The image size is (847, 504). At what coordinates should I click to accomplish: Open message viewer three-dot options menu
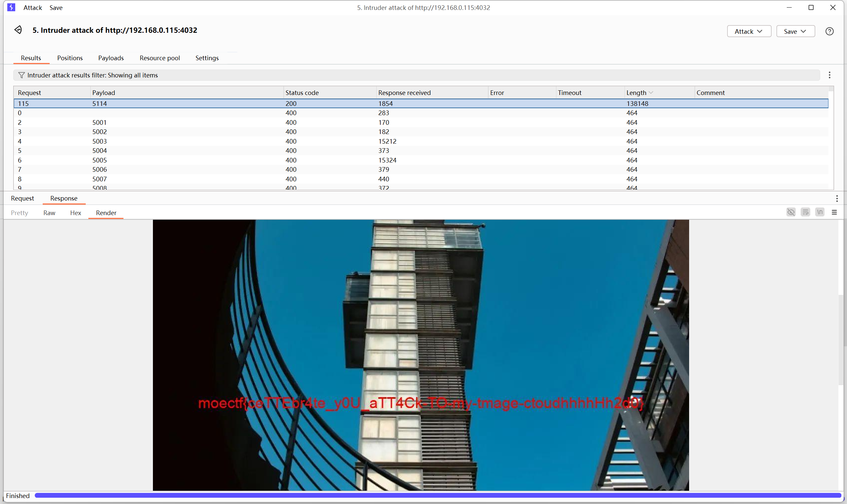[x=837, y=198]
